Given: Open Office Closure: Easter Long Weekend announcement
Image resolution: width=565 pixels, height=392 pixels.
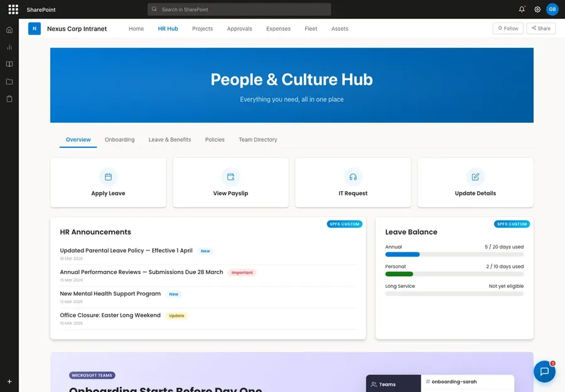Looking at the screenshot, I should 110,315.
